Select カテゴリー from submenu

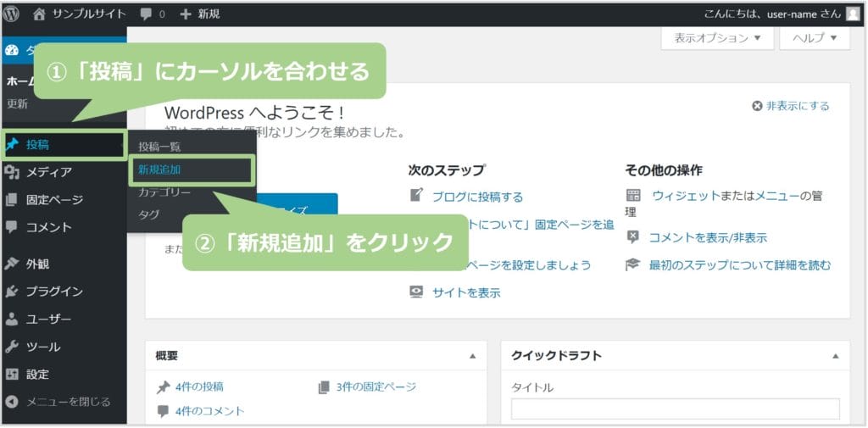(164, 192)
